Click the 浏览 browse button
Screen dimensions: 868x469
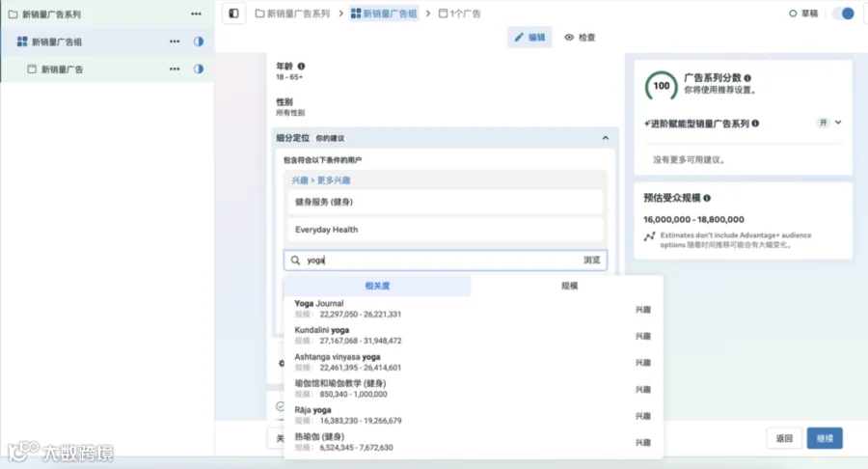coord(592,261)
